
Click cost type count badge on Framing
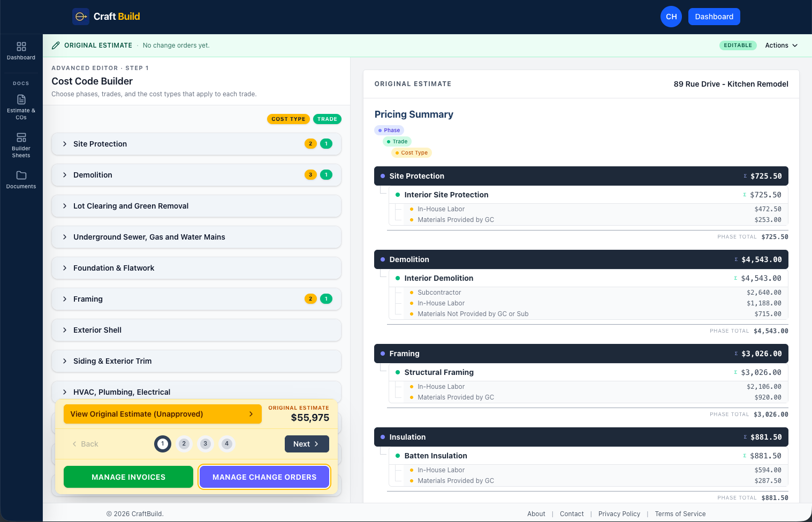pos(310,299)
